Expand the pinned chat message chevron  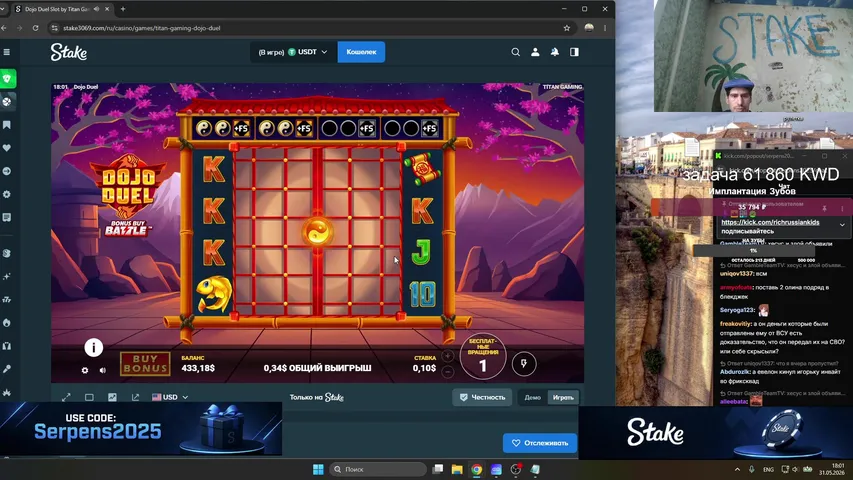click(842, 225)
